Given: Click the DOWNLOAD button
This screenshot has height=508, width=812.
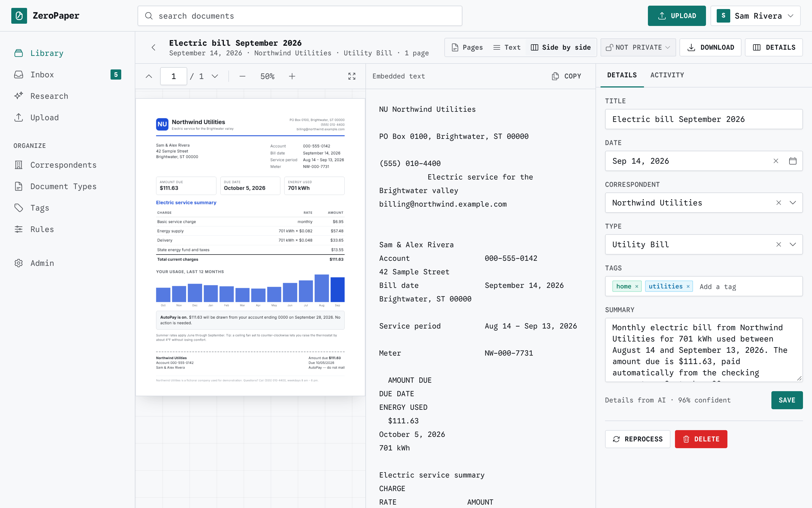Looking at the screenshot, I should (710, 47).
